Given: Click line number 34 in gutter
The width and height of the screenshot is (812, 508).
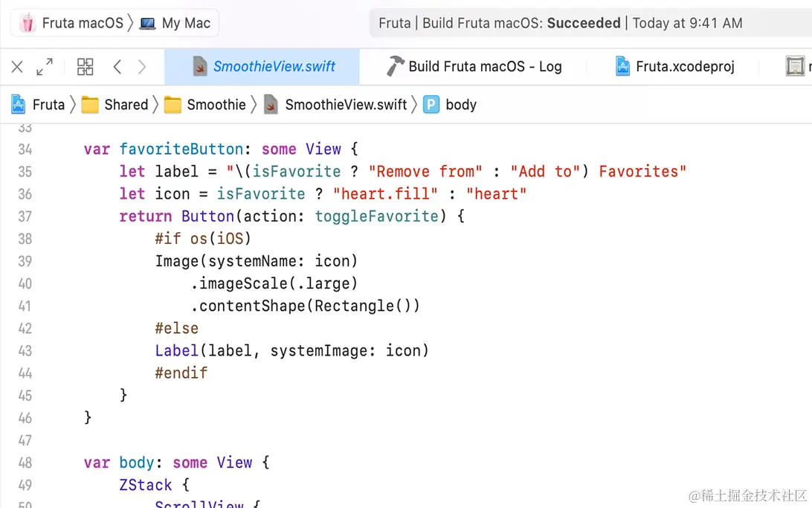Looking at the screenshot, I should point(25,149).
